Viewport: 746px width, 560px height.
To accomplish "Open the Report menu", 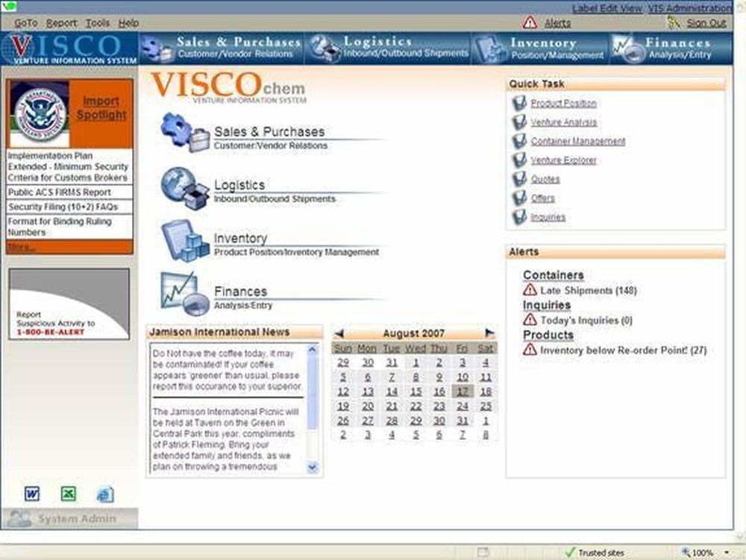I will pos(61,23).
